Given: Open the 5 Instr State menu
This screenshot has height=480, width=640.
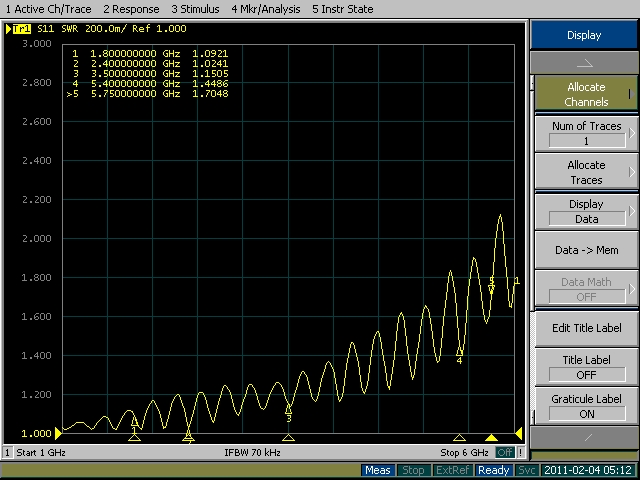Looking at the screenshot, I should point(342,9).
